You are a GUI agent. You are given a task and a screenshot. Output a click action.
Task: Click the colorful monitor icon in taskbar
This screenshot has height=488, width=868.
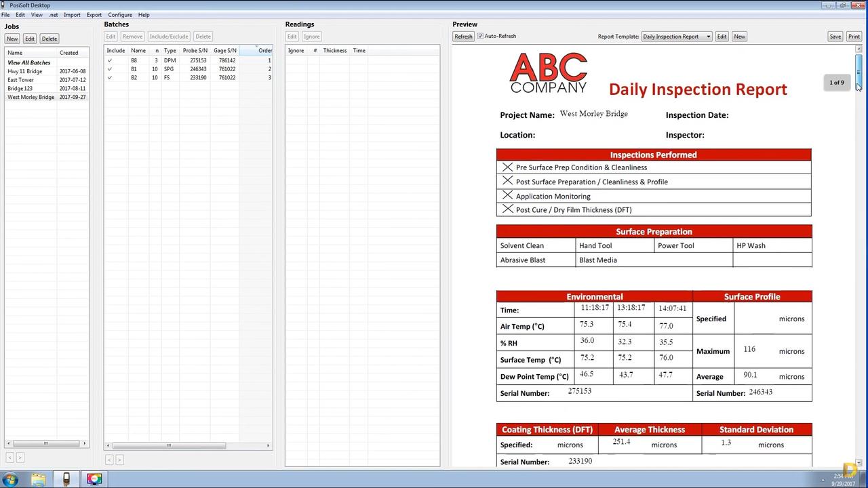(x=94, y=479)
